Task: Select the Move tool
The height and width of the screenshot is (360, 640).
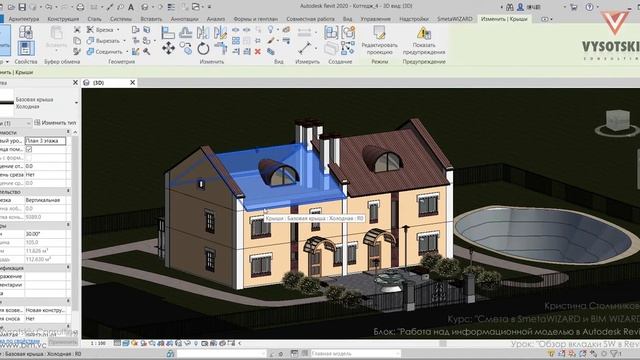Action: (x=168, y=49)
